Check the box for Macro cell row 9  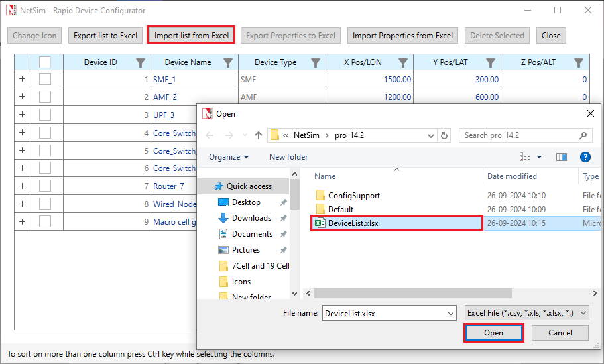point(45,221)
